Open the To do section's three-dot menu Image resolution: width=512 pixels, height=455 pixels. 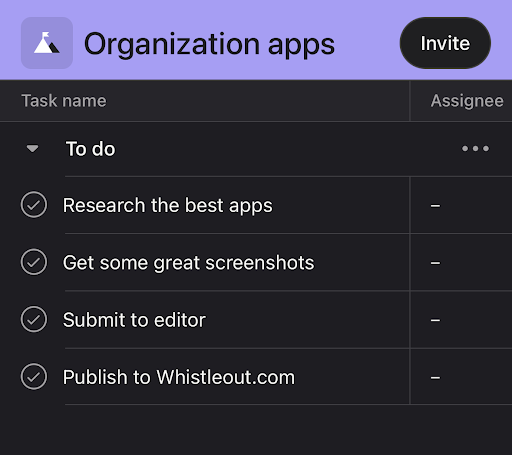[x=475, y=148]
